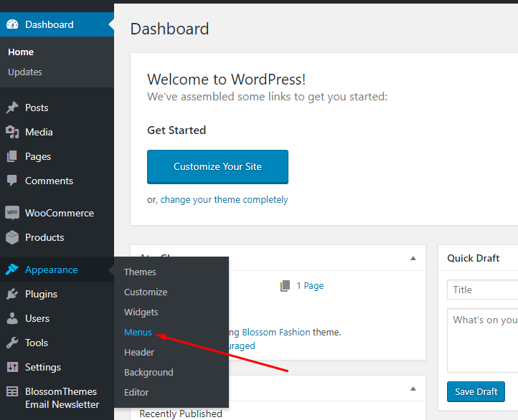Choose Background in Appearance submenu
The width and height of the screenshot is (518, 420).
coord(149,373)
